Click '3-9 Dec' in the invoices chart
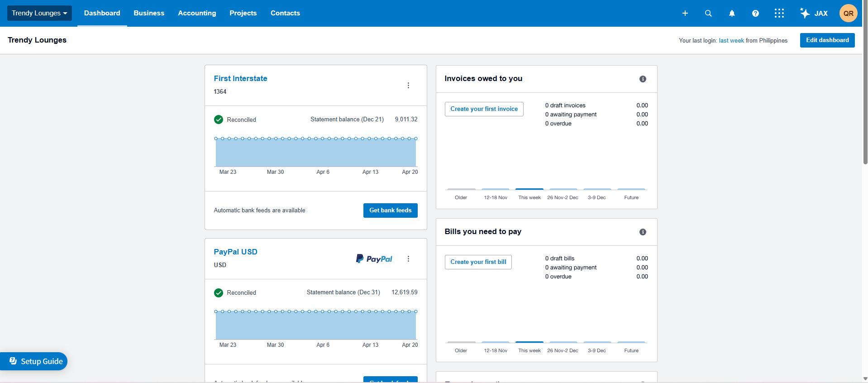The height and width of the screenshot is (383, 868). click(x=597, y=198)
